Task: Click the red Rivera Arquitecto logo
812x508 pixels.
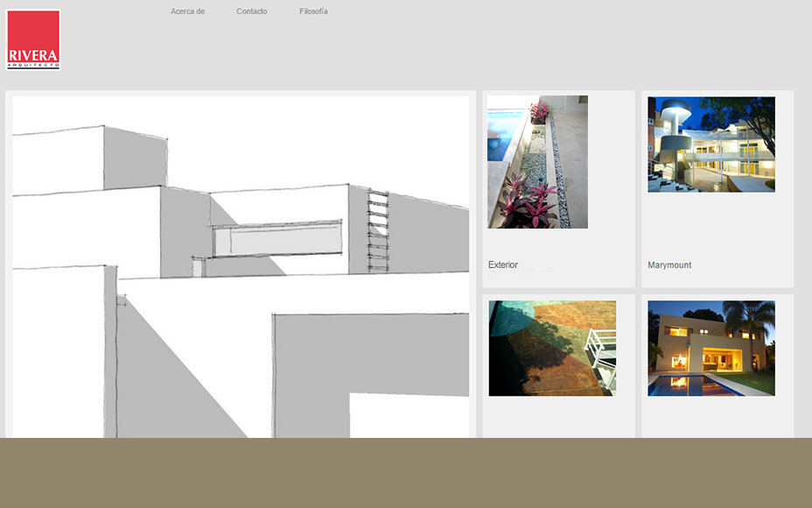Action: point(33,38)
